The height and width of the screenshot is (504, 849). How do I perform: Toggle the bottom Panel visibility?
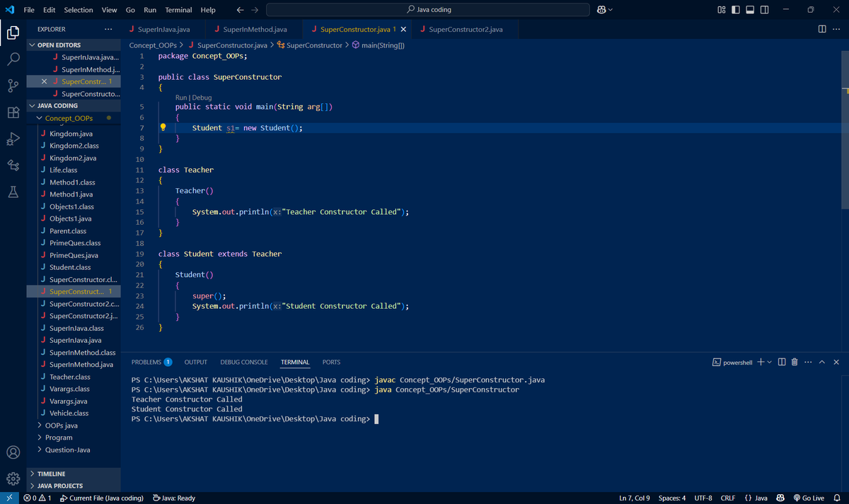click(751, 9)
